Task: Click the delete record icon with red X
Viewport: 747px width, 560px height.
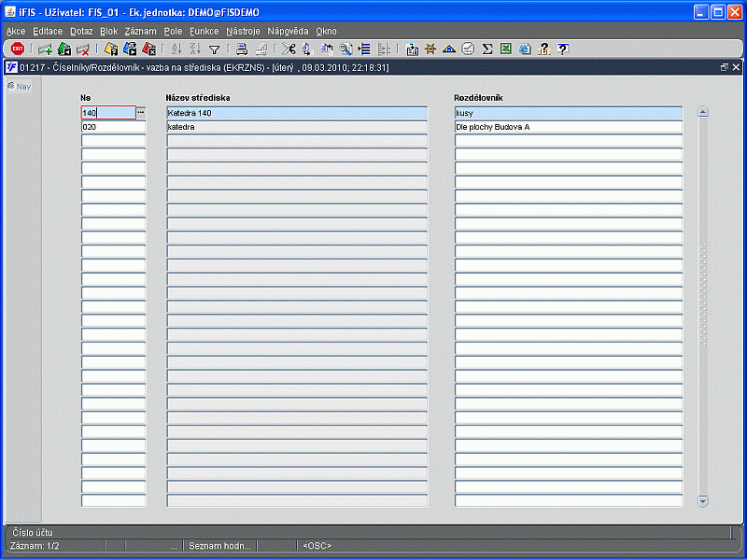Action: [83, 49]
